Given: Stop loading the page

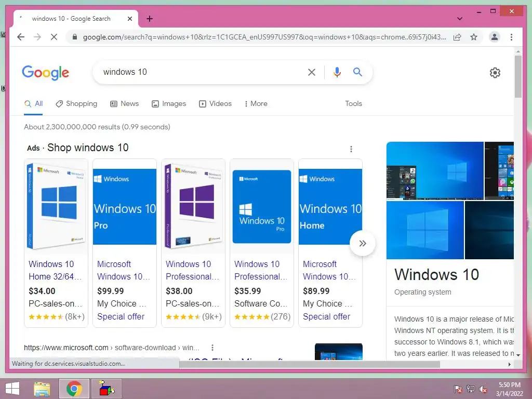Looking at the screenshot, I should [54, 37].
